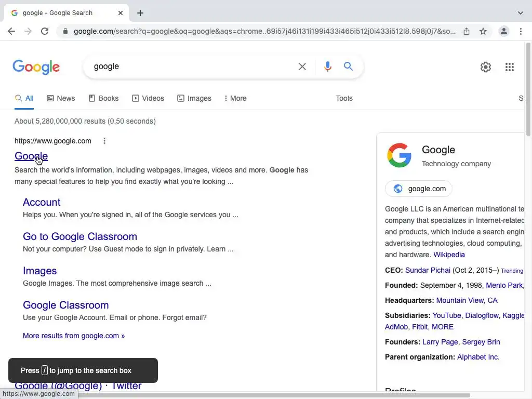Reload the page with the refresh icon
This screenshot has height=399, width=532.
click(x=45, y=31)
